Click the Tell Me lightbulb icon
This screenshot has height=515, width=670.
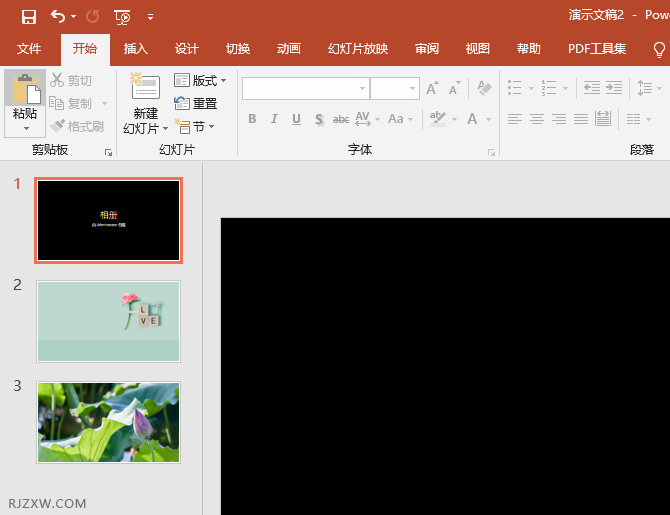coord(659,49)
